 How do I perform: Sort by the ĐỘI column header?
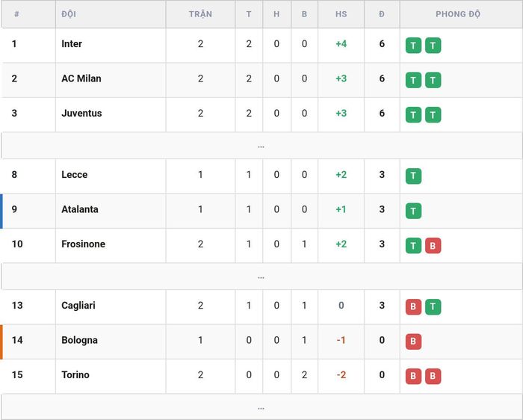tap(69, 14)
